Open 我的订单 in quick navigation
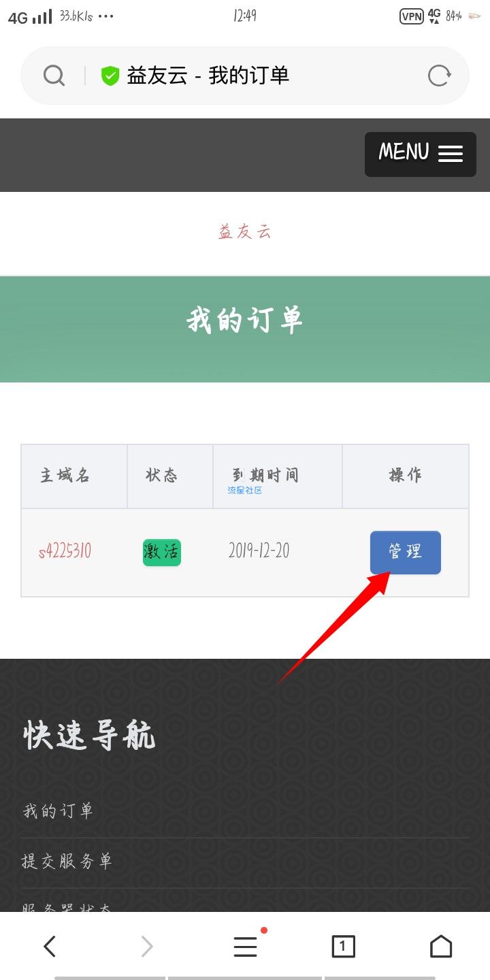Image resolution: width=490 pixels, height=980 pixels. pos(58,811)
